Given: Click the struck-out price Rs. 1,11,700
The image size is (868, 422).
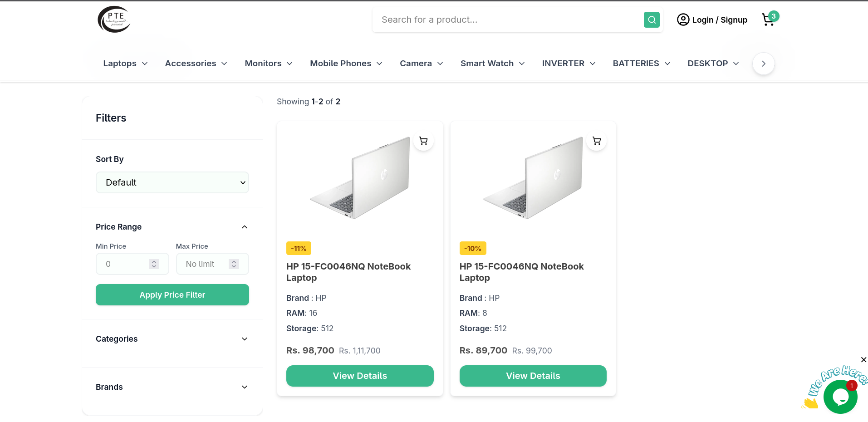Looking at the screenshot, I should pos(360,351).
